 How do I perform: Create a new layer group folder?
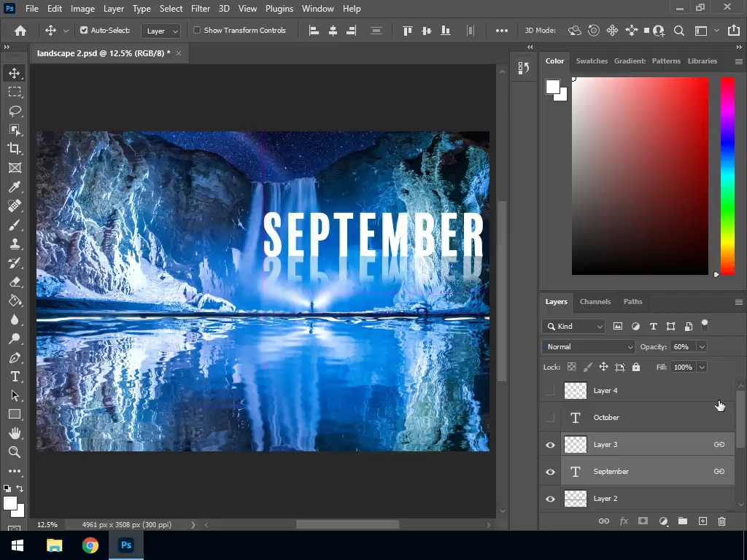pyautogui.click(x=683, y=521)
